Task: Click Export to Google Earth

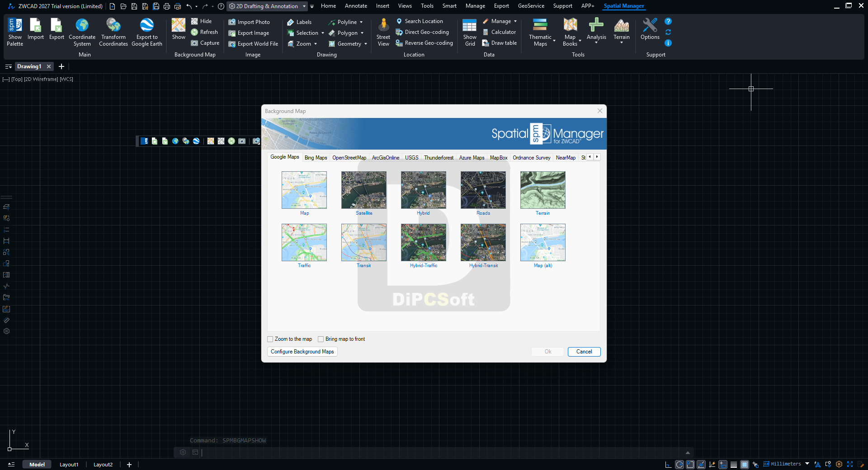Action: (x=147, y=32)
